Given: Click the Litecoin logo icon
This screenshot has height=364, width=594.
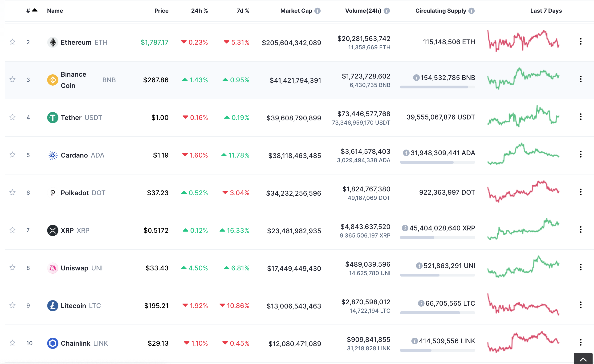Looking at the screenshot, I should (53, 305).
